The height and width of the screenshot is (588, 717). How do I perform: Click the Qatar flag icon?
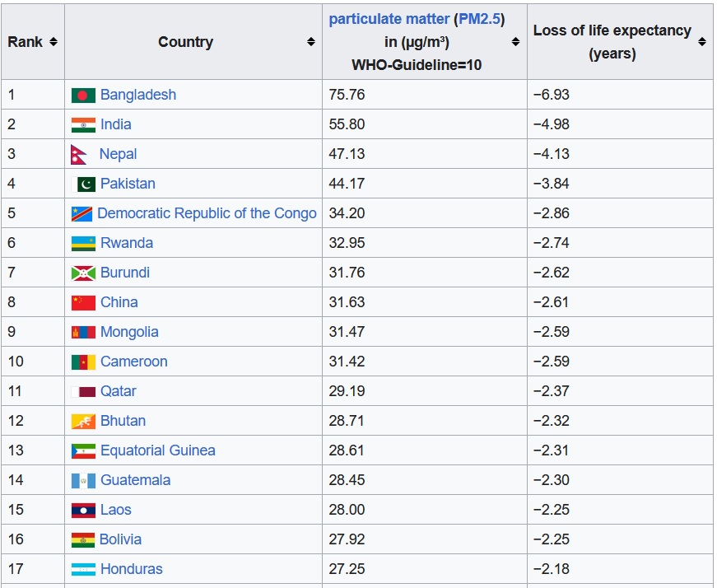[83, 391]
